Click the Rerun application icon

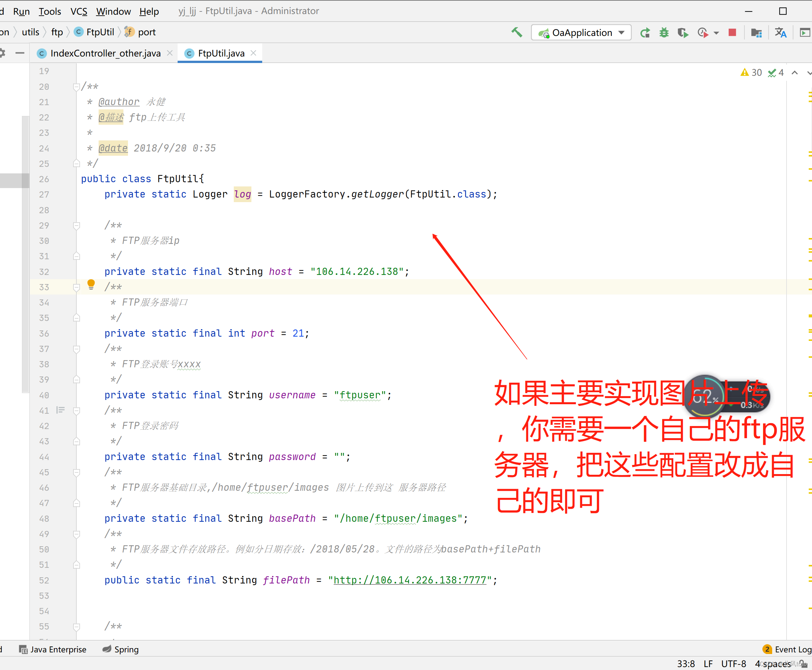click(645, 33)
